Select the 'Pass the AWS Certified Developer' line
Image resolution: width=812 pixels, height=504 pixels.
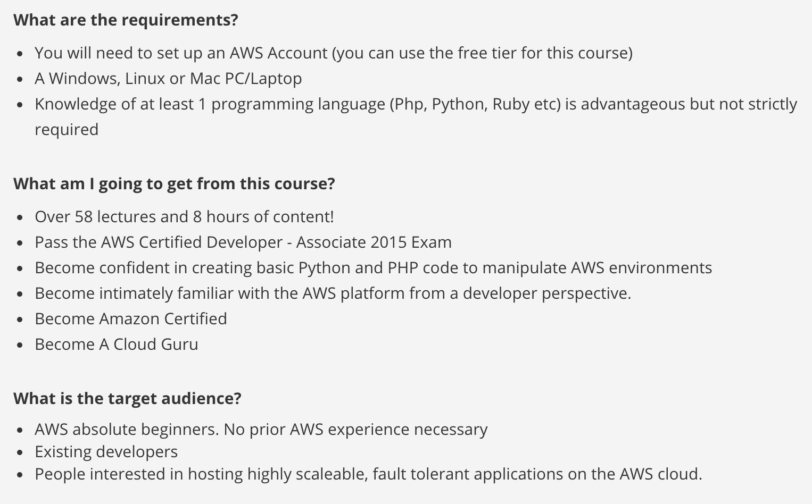coord(243,242)
